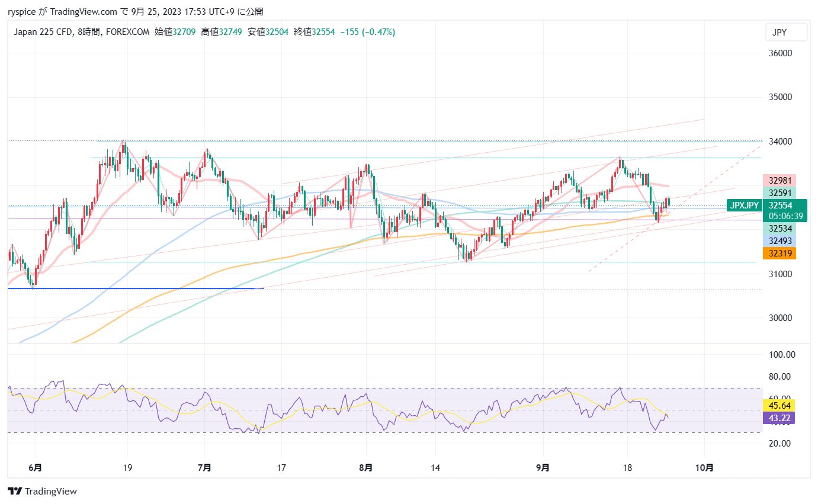Click the 18 date label on time axis
Viewport: 818px width, 504px height.
(628, 467)
